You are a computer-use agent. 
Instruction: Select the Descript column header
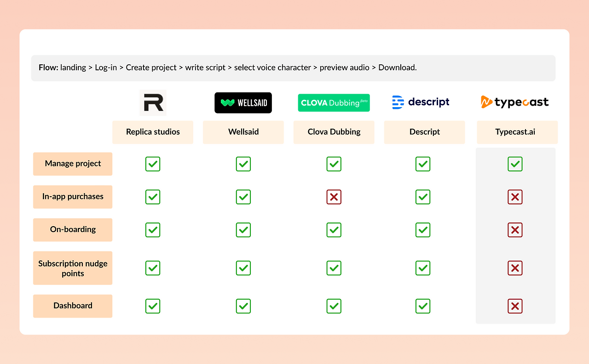pyautogui.click(x=425, y=132)
